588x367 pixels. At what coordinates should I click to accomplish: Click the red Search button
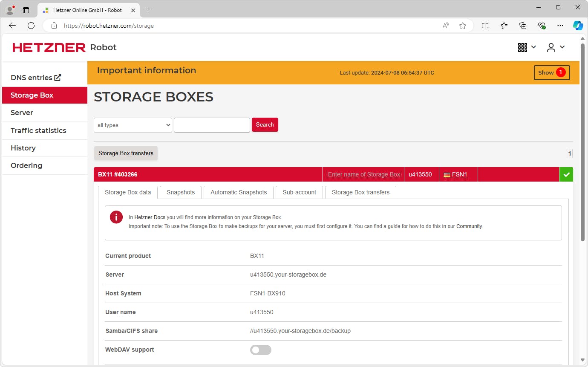265,124
